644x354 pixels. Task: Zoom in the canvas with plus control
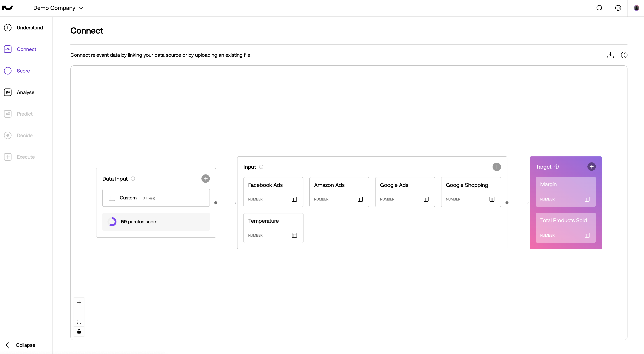point(79,302)
